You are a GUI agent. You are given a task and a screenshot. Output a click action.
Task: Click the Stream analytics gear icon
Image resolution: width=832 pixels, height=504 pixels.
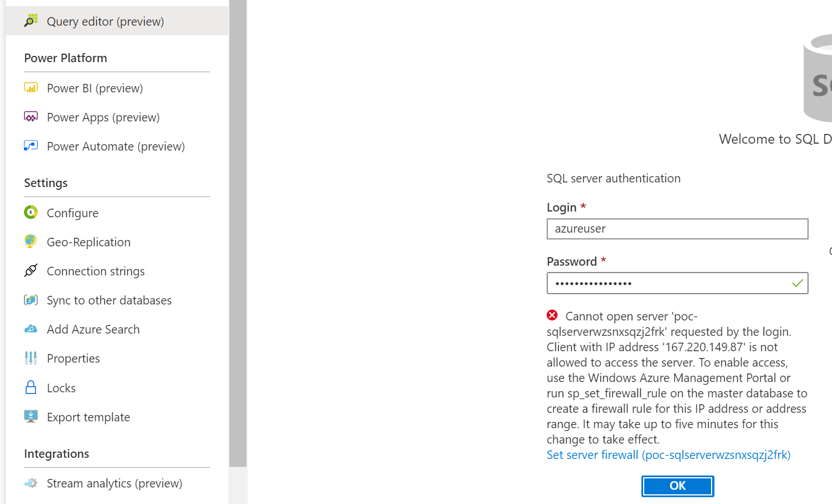[x=31, y=483]
